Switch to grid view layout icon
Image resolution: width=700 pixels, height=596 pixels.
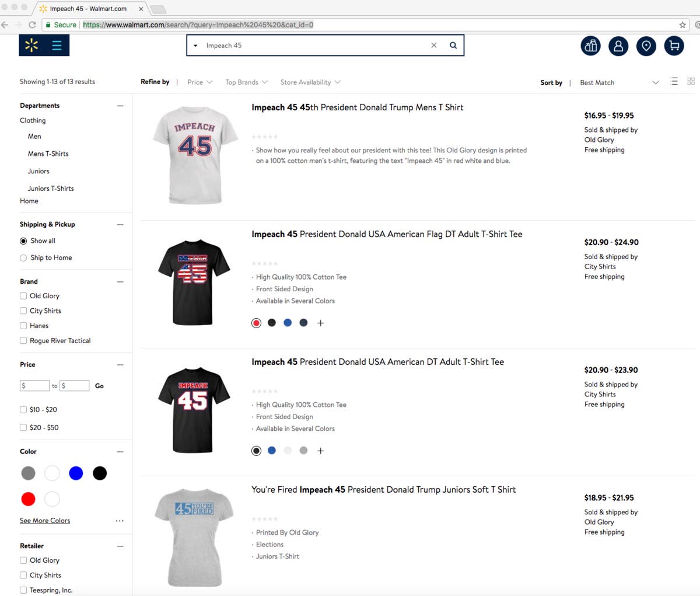pos(691,82)
